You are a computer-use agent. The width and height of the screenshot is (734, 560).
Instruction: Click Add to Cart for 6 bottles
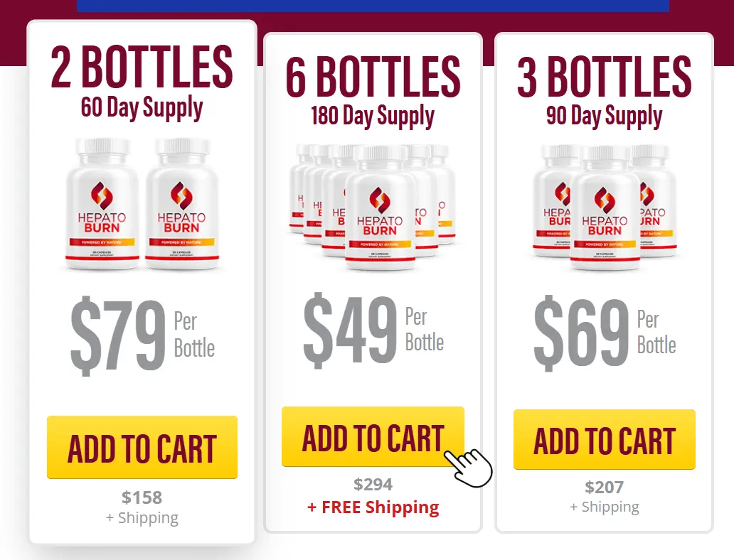click(373, 436)
